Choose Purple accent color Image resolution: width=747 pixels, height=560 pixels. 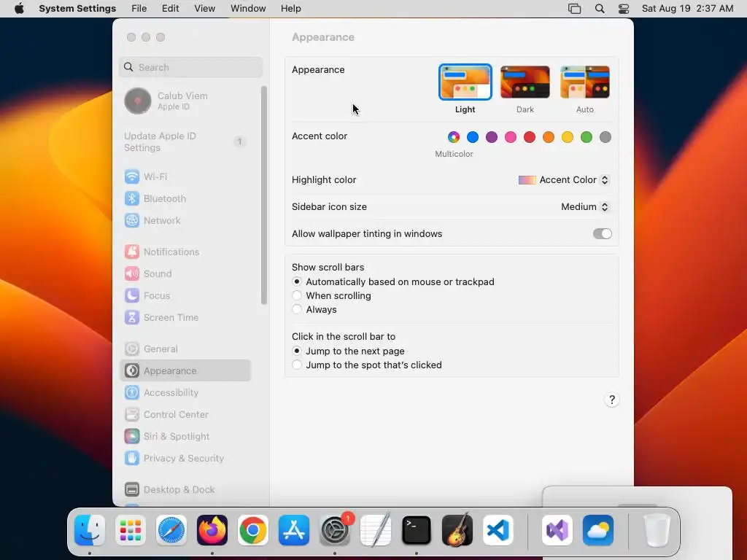pyautogui.click(x=492, y=137)
